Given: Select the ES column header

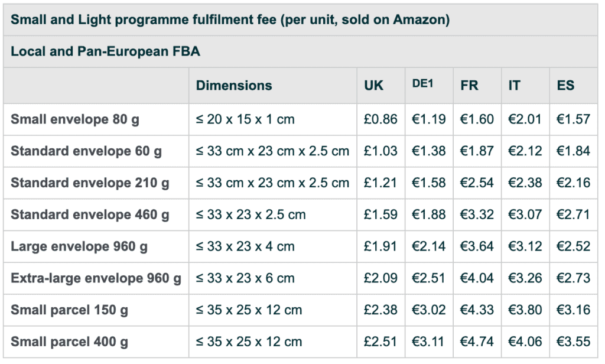Looking at the screenshot, I should tap(565, 85).
